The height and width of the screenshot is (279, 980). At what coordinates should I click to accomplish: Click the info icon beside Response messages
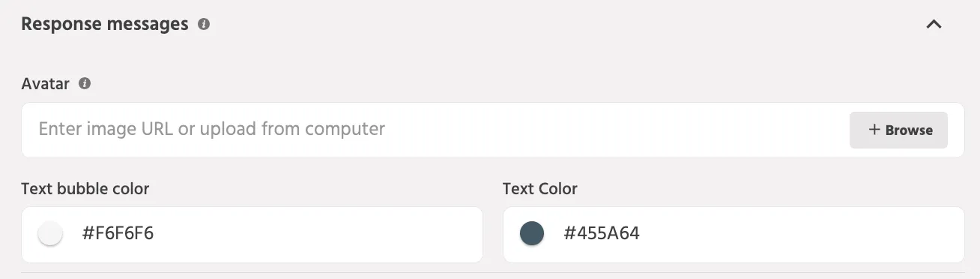tap(203, 25)
